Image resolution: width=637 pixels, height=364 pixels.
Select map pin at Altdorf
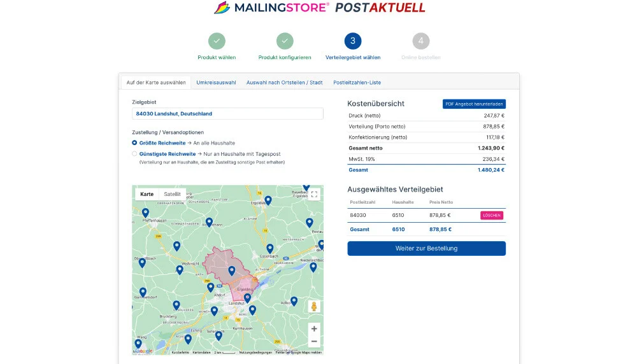210,287
